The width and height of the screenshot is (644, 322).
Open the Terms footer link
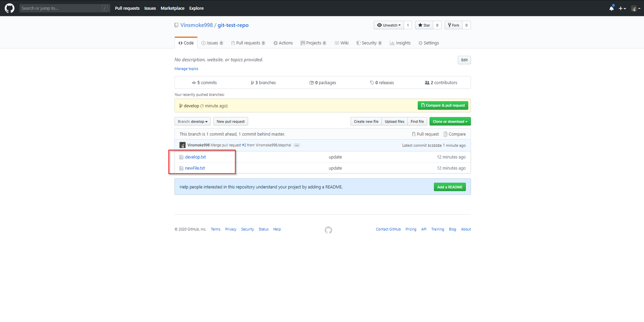[x=215, y=229]
